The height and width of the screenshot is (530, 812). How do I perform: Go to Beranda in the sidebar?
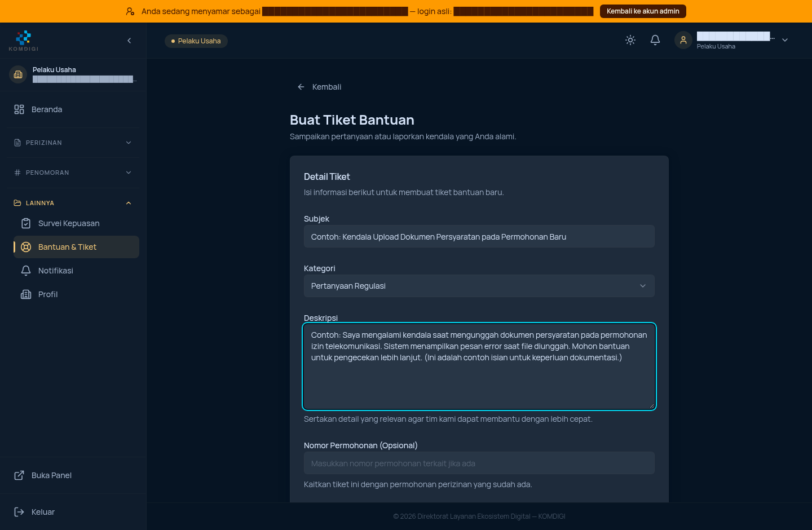tap(73, 109)
